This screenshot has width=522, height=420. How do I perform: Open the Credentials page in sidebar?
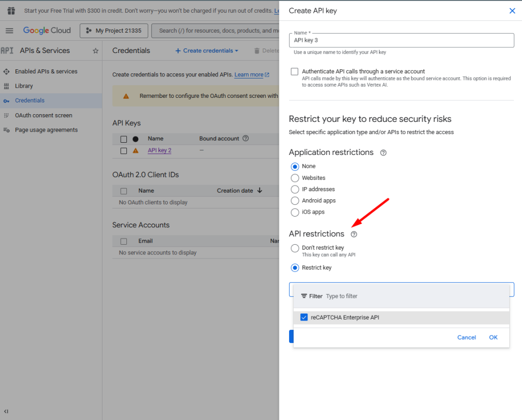30,100
